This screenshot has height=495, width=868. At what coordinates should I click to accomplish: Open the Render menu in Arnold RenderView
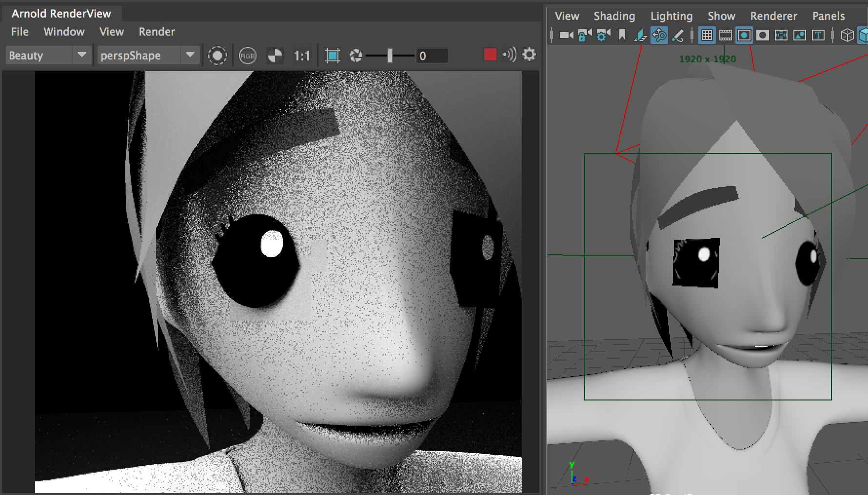[x=156, y=32]
